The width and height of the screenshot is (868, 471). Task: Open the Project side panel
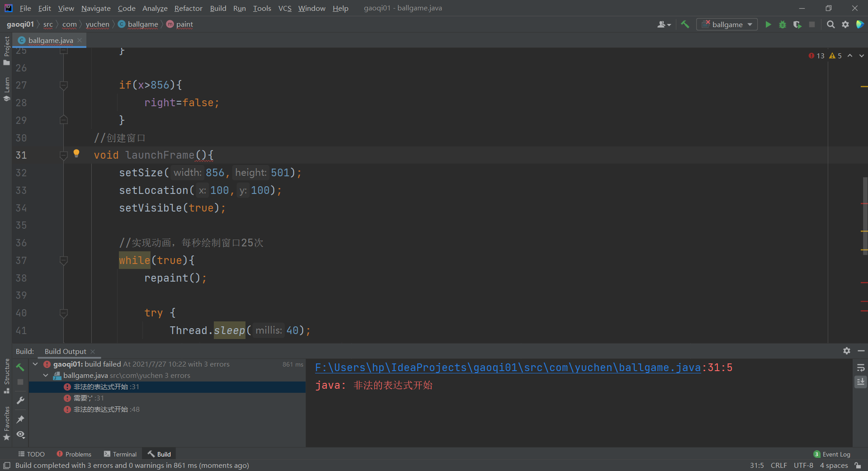tap(6, 51)
